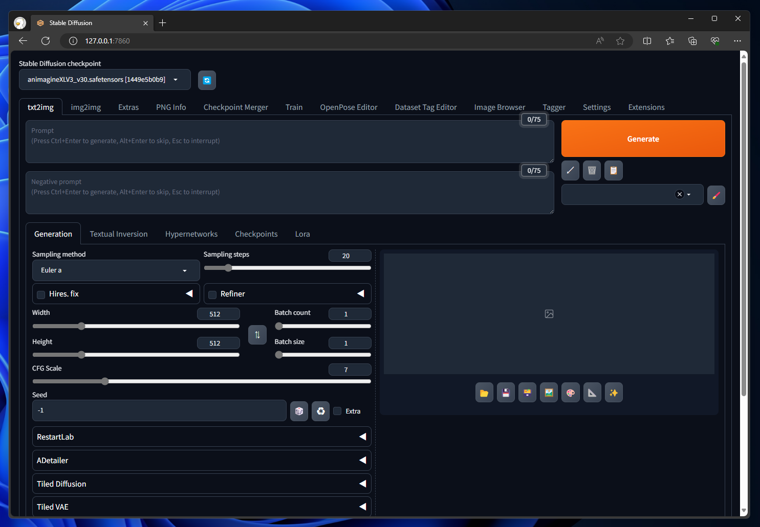
Task: Open the PNG Info tab
Action: pos(171,107)
